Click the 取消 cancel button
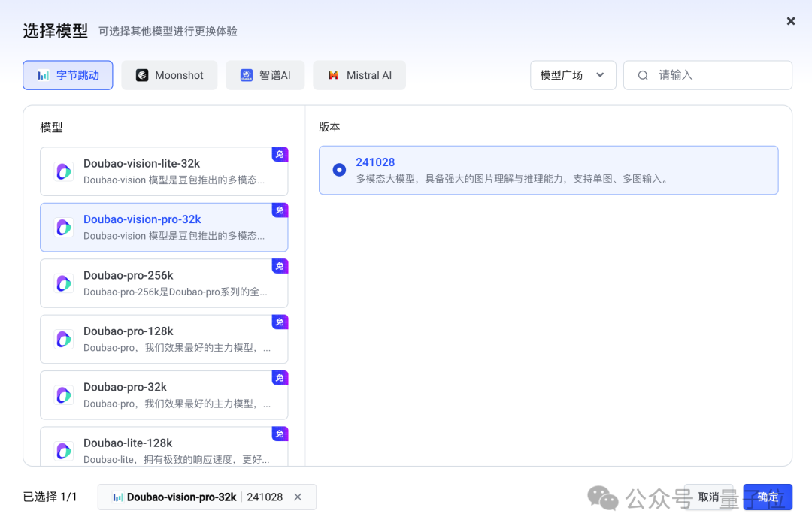Screen dimensions: 812x532 coord(709,497)
